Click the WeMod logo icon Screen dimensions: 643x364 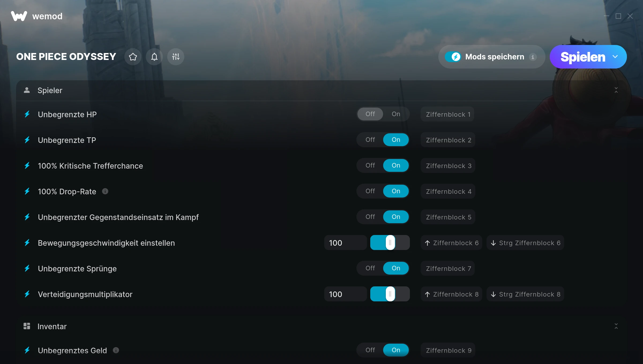tap(19, 16)
